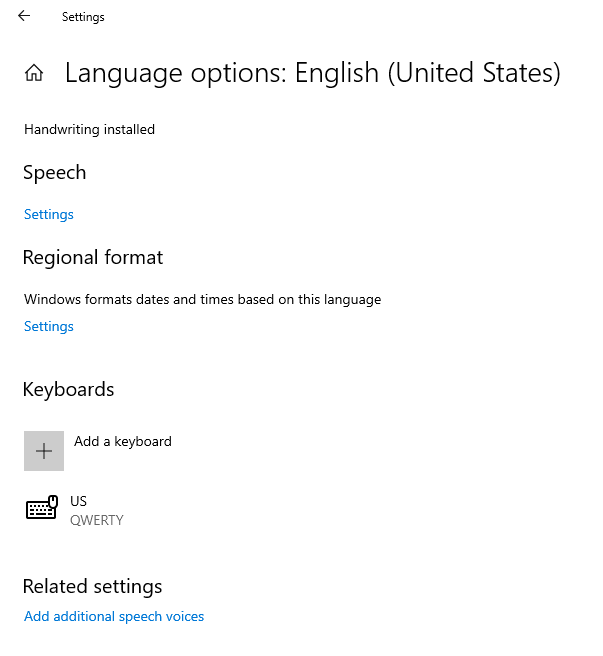The width and height of the screenshot is (603, 656).
Task: Click the Windows formats dates description text
Action: pos(203,299)
